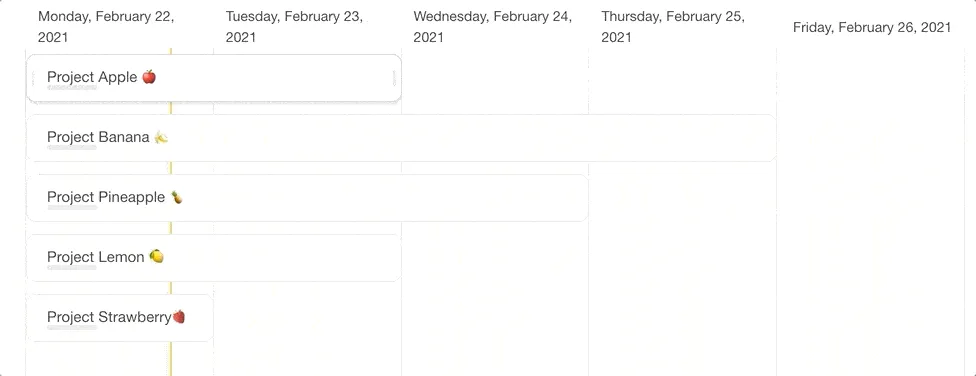Screen dimensions: 976x376
Task: Grab left resize handle of Project Apple
Action: [33, 78]
